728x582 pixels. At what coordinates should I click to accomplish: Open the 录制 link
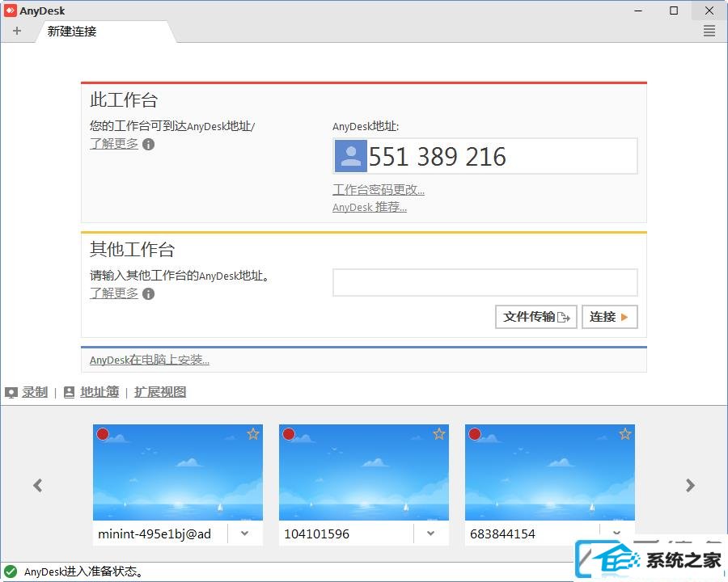click(34, 392)
